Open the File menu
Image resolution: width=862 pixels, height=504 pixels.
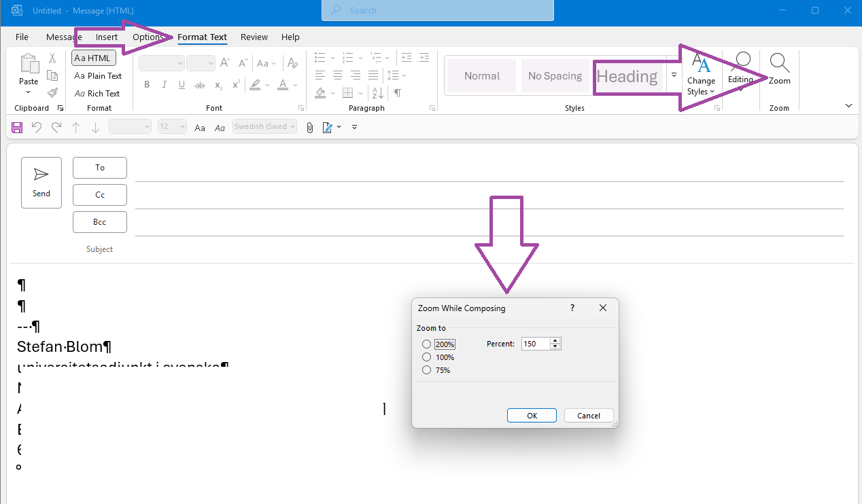[x=22, y=37]
